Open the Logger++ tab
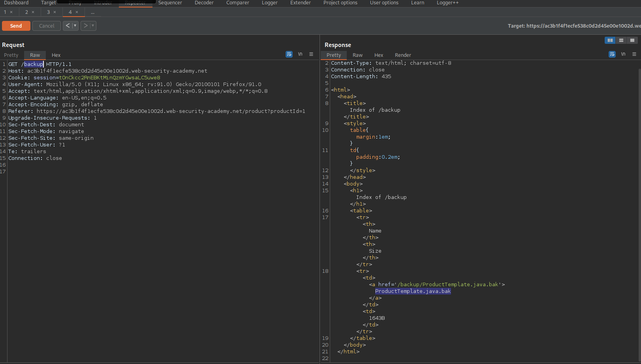This screenshot has height=364, width=641. pyautogui.click(x=448, y=3)
